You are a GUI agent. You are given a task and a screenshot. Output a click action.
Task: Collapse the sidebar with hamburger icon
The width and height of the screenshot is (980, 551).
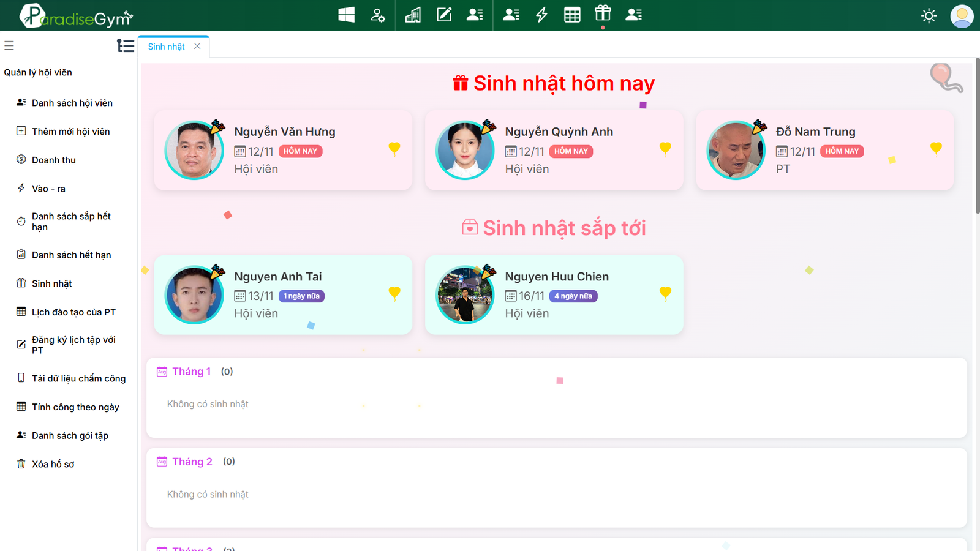pyautogui.click(x=9, y=45)
